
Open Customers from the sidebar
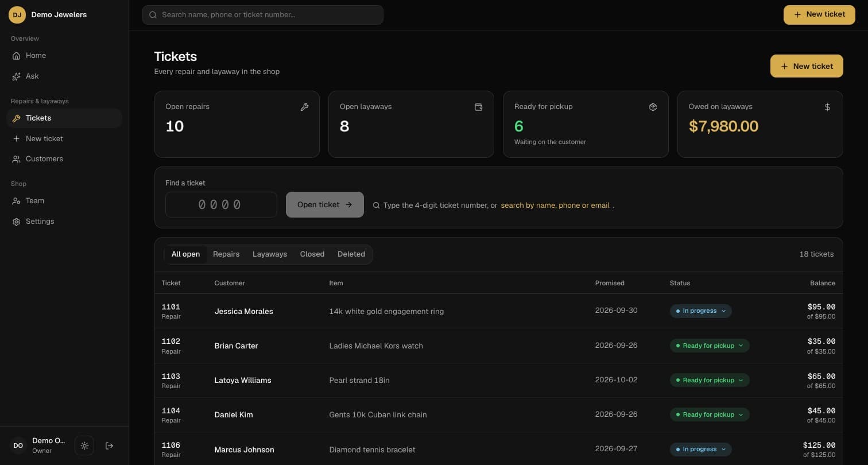point(64,159)
